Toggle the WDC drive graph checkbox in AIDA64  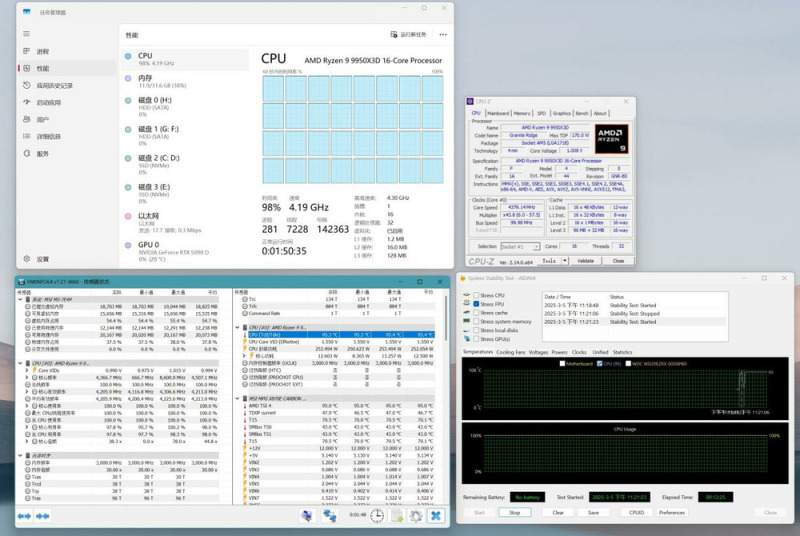(x=628, y=364)
